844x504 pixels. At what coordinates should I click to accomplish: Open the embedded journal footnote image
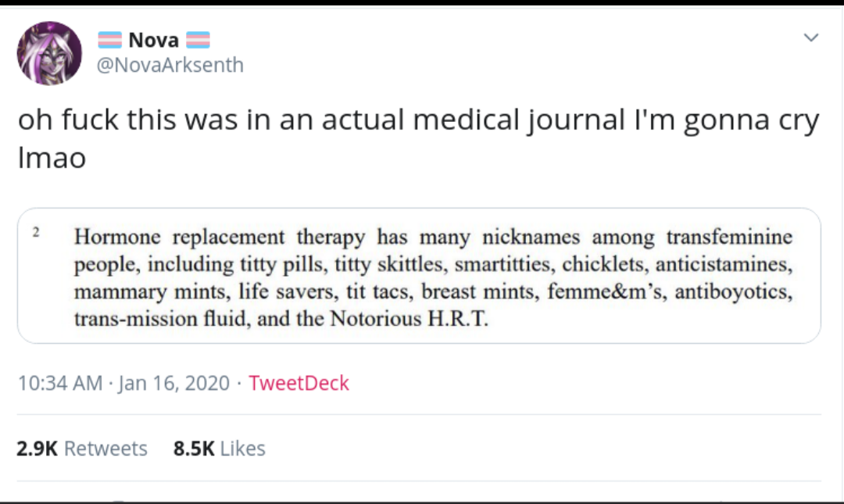pyautogui.click(x=419, y=276)
